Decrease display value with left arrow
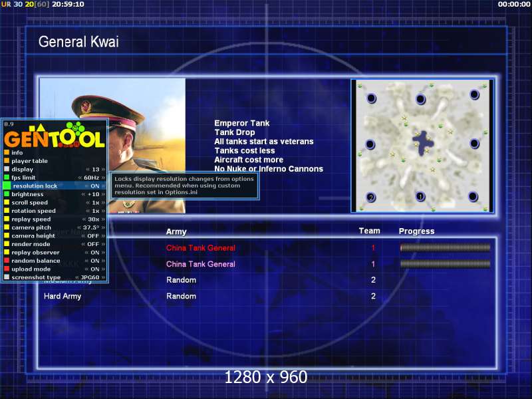Image resolution: width=532 pixels, height=399 pixels. 88,170
